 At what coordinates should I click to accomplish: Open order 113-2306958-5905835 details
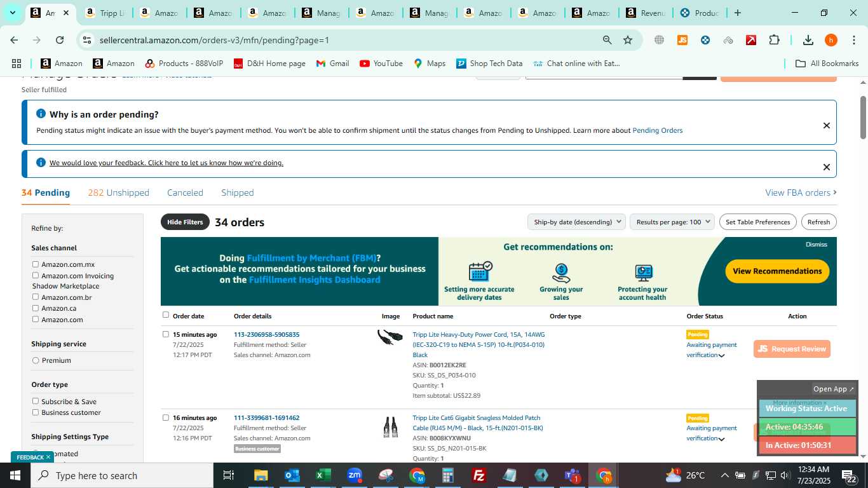[x=266, y=334]
